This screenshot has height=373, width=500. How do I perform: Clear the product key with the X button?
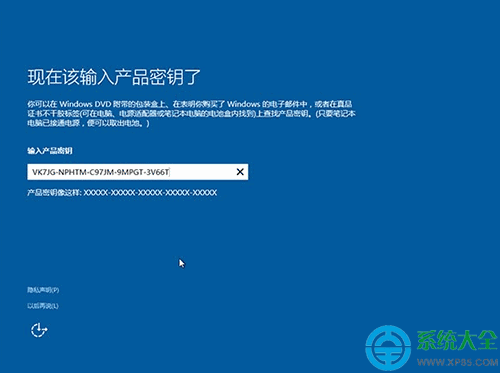240,172
